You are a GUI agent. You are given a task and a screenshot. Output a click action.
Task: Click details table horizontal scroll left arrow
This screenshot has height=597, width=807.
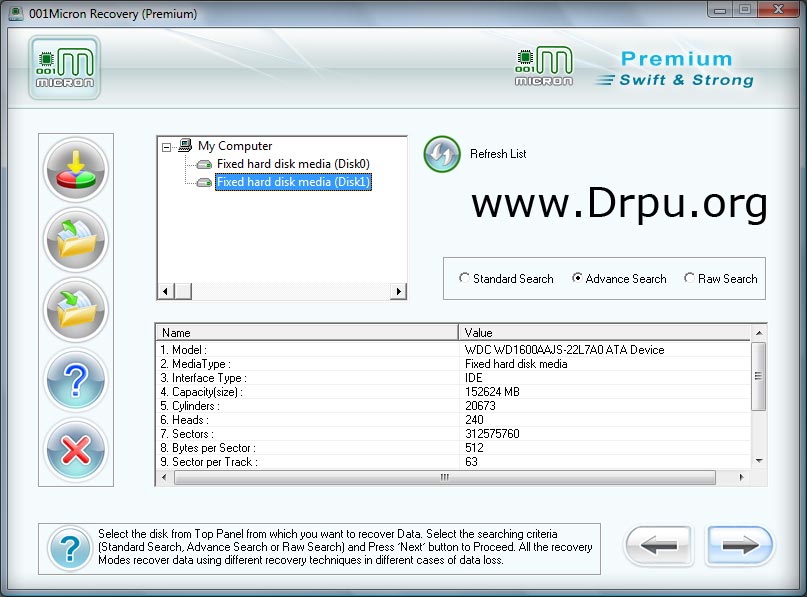[x=165, y=478]
